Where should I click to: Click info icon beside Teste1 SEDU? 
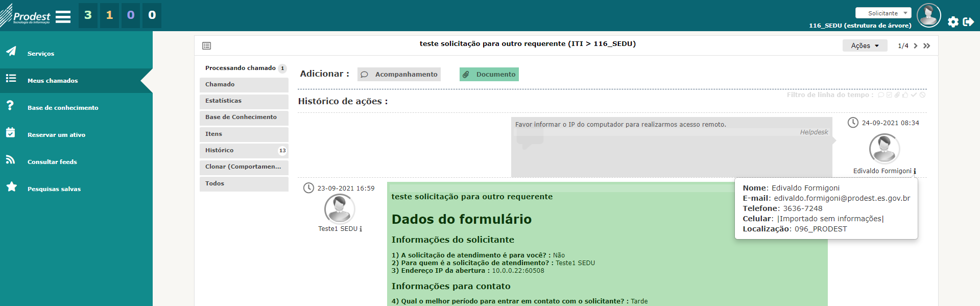pos(361,229)
